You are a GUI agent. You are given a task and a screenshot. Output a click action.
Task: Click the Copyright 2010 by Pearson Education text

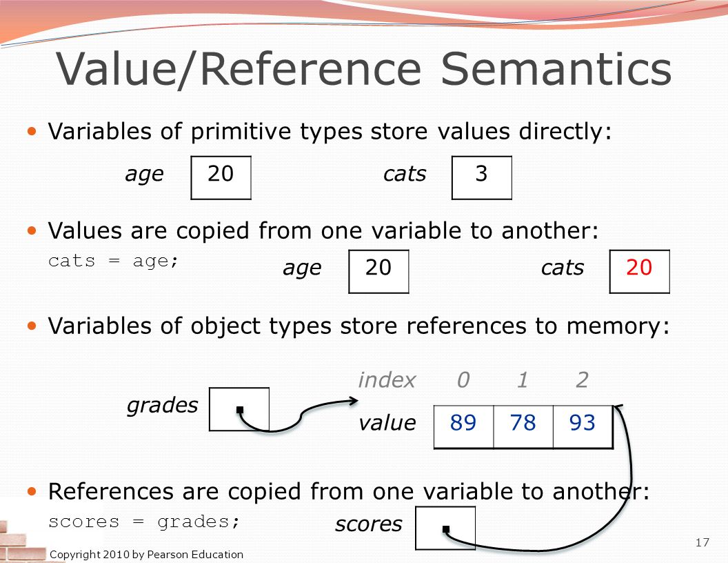click(x=146, y=554)
